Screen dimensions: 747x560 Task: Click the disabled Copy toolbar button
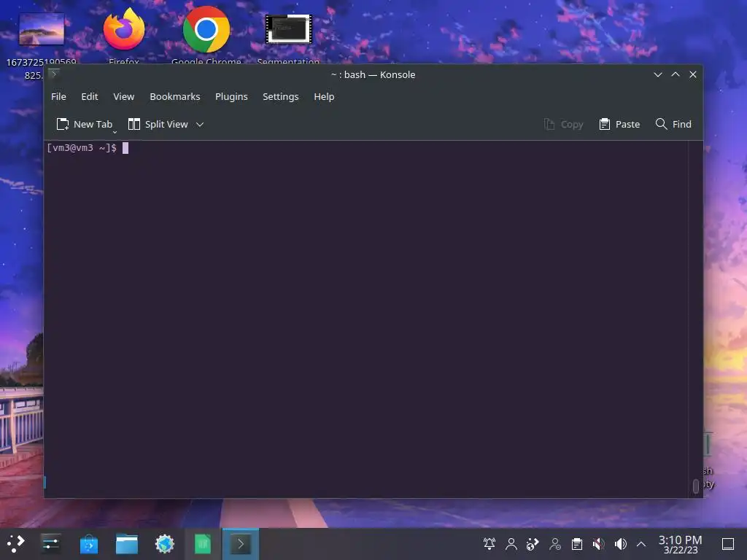tap(564, 124)
